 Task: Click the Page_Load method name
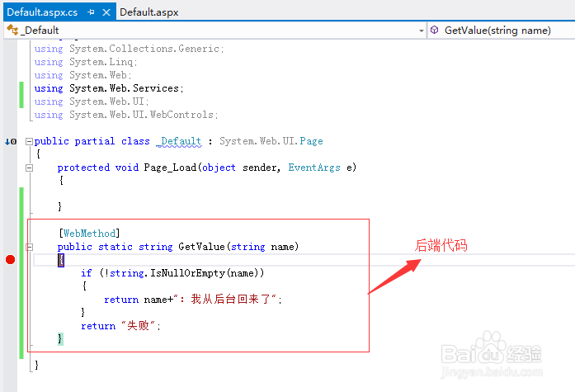tap(170, 168)
